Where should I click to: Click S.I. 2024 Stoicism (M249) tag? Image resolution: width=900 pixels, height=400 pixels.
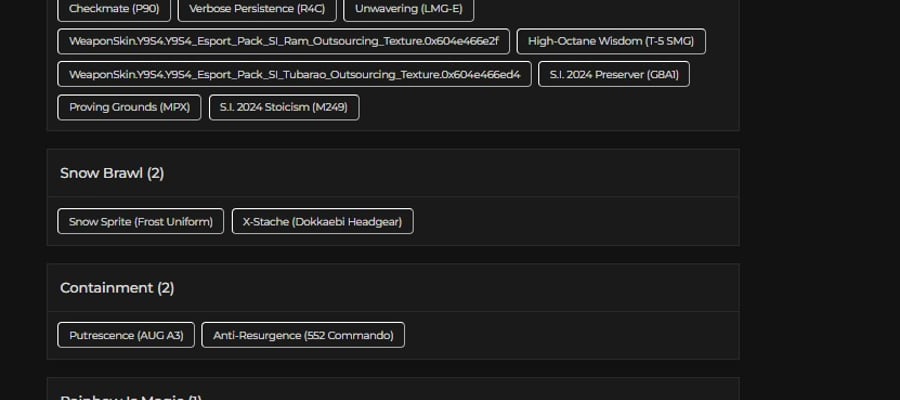(x=284, y=107)
